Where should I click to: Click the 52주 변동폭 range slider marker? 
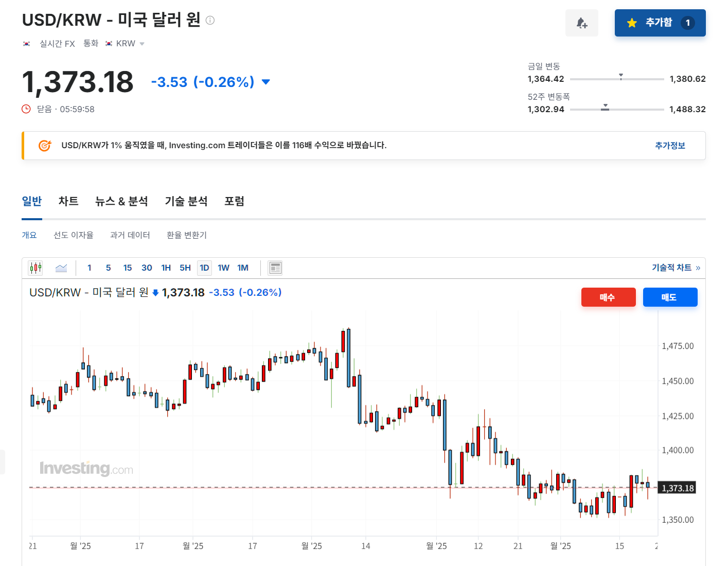(x=605, y=108)
